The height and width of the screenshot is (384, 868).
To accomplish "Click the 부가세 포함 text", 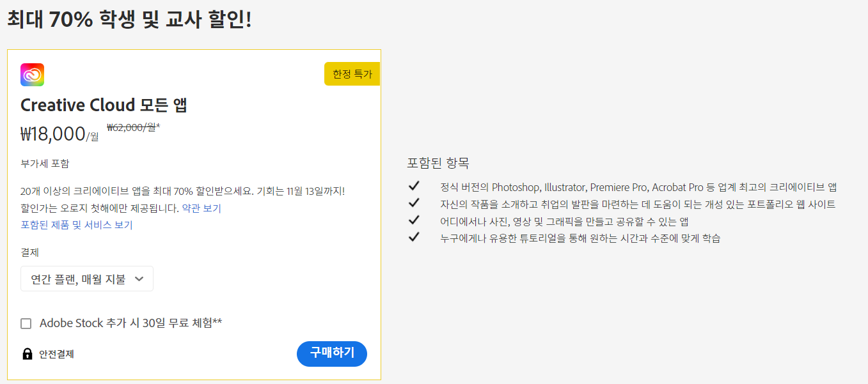I will click(44, 163).
